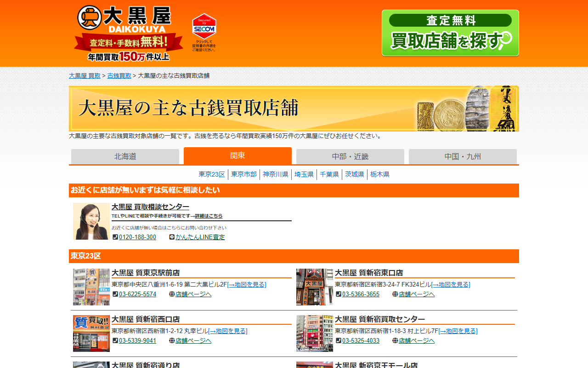Click the Daikokuya logo in header
This screenshot has height=368, width=588.
[x=128, y=33]
